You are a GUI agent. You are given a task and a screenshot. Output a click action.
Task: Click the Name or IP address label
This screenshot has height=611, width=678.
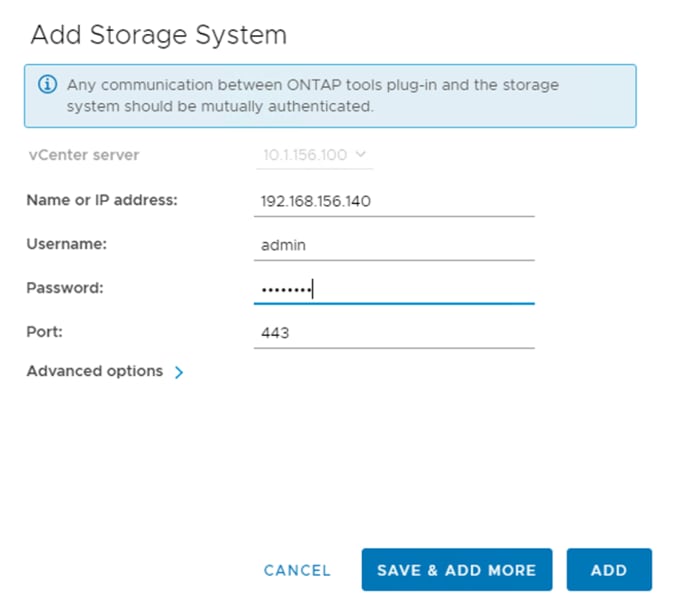pos(101,200)
